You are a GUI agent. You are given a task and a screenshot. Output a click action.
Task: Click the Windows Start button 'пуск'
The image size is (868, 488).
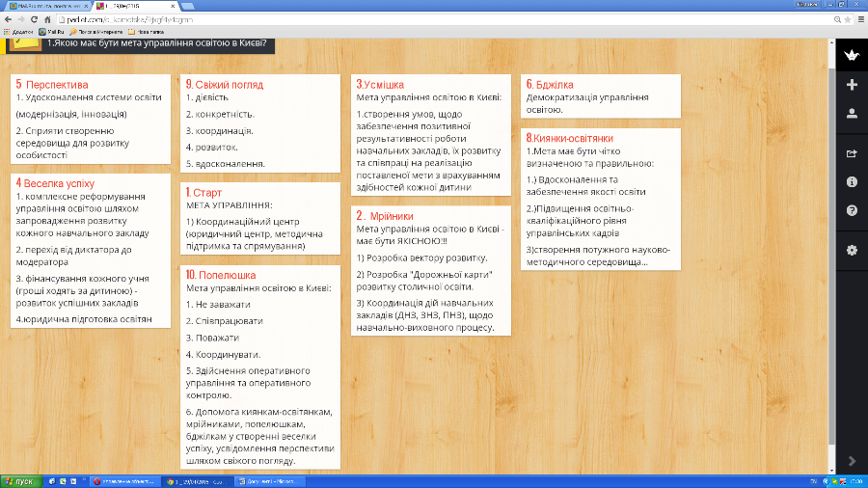coord(19,480)
